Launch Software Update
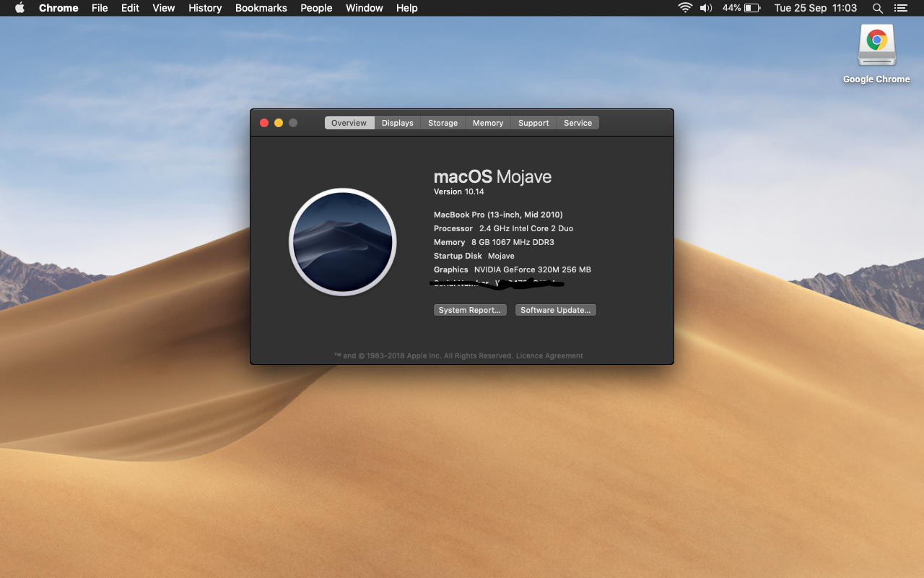Viewport: 924px width, 578px height. (x=556, y=310)
